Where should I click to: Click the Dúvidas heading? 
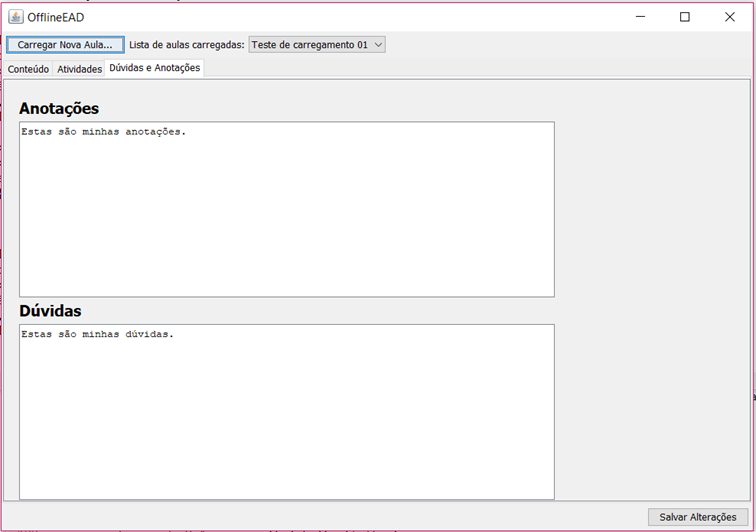point(50,311)
